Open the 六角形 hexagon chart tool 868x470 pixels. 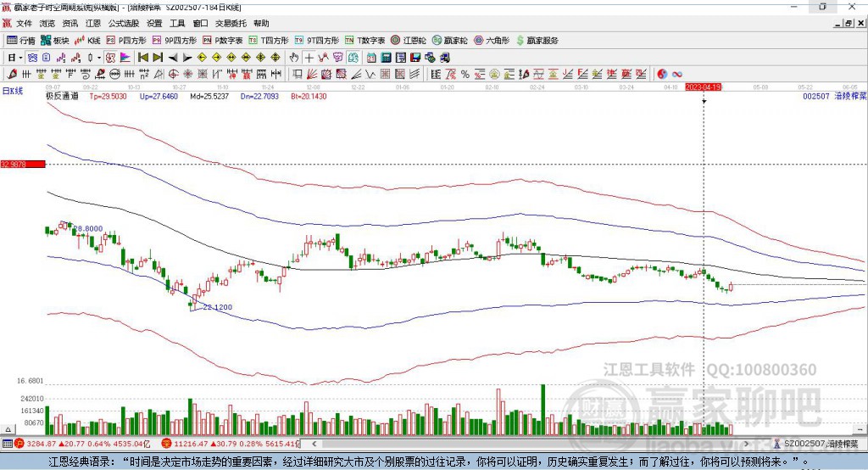492,41
